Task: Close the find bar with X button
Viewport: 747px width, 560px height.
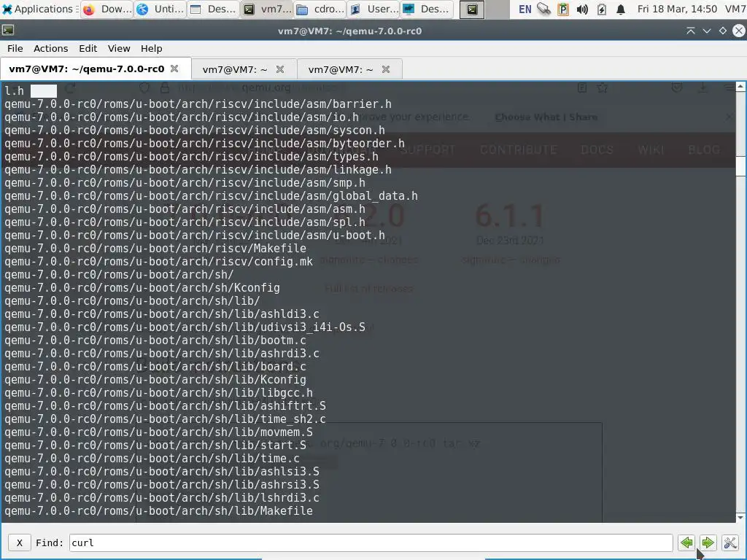Action: coord(20,542)
